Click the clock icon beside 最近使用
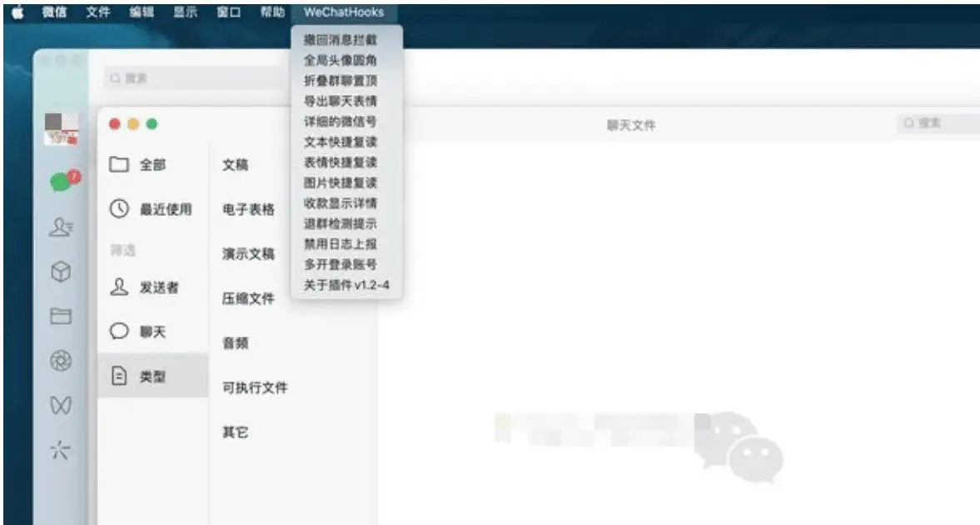The width and height of the screenshot is (980, 525). (119, 208)
